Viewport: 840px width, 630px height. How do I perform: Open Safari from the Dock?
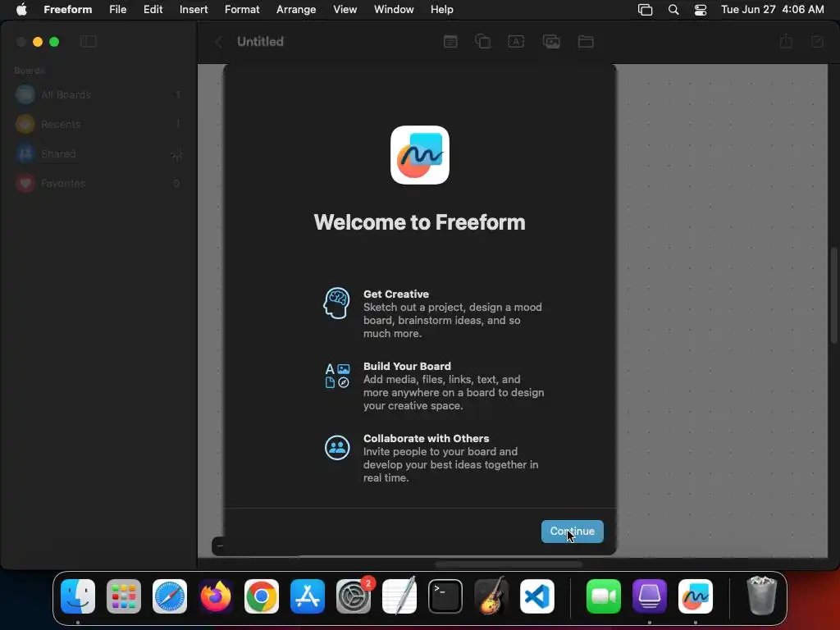click(x=170, y=596)
